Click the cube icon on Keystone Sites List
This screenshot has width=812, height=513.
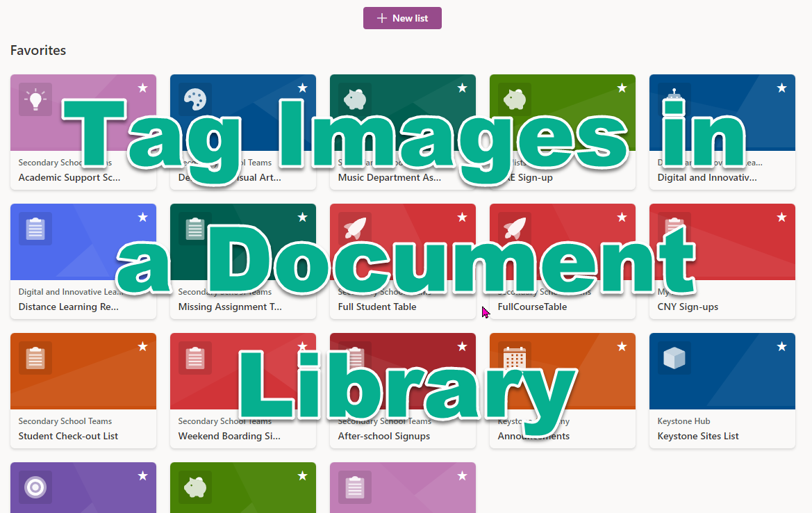click(x=674, y=358)
